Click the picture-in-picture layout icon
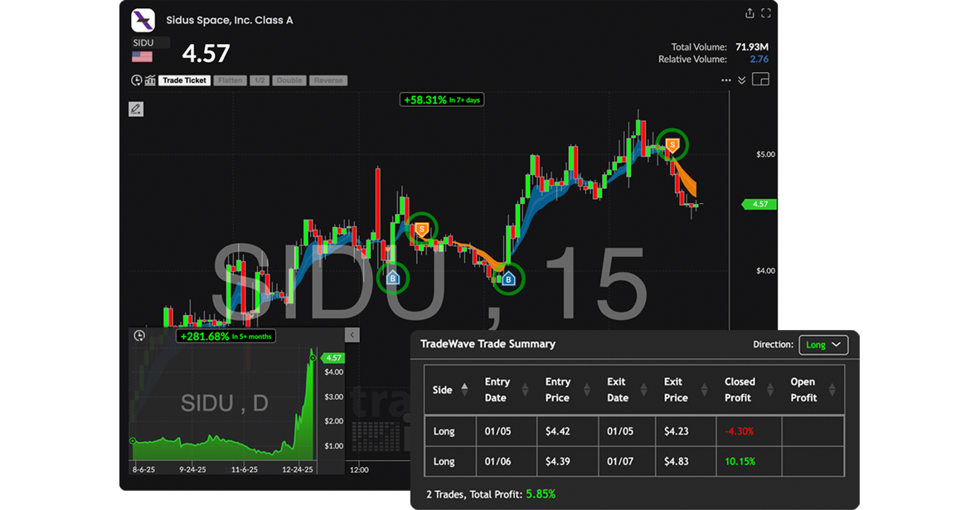 point(760,80)
